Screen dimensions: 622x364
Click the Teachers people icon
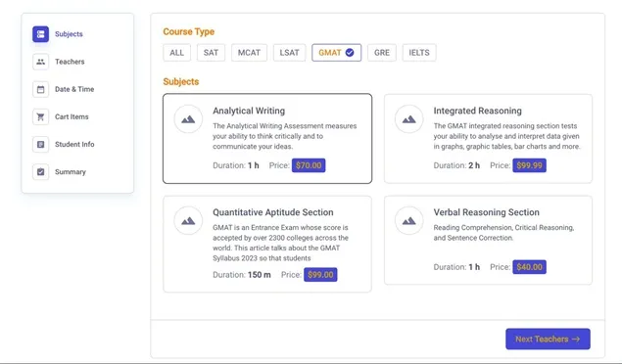[40, 62]
